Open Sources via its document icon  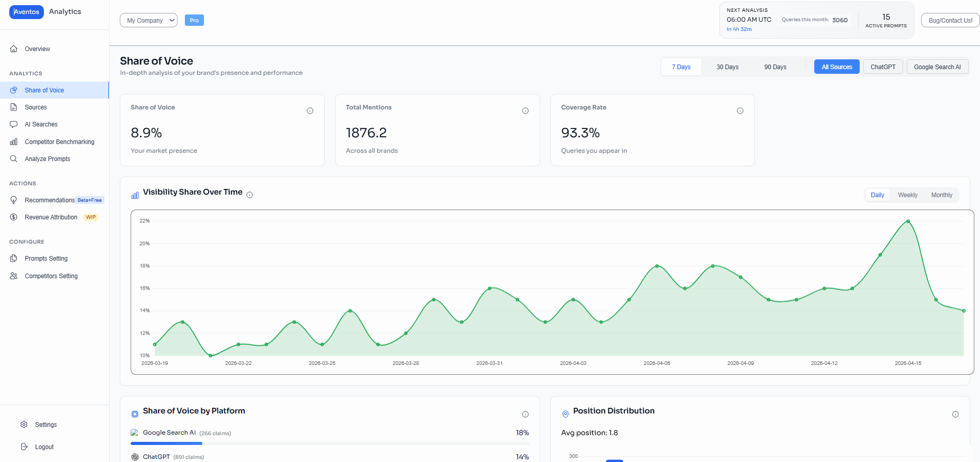(14, 107)
